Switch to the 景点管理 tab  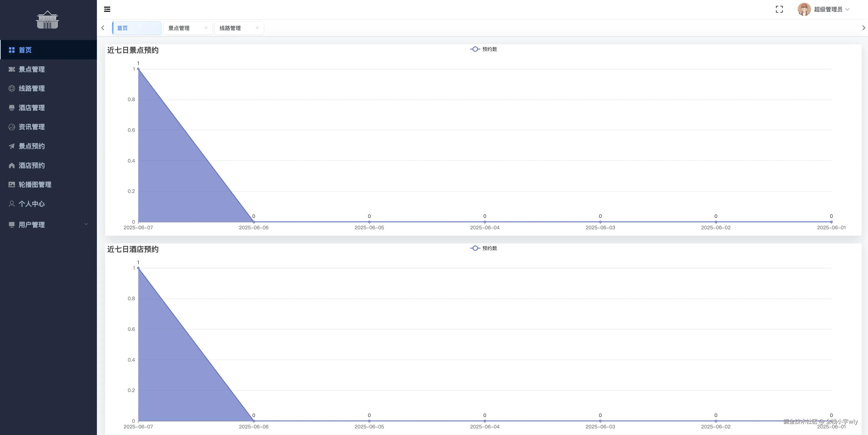[179, 28]
